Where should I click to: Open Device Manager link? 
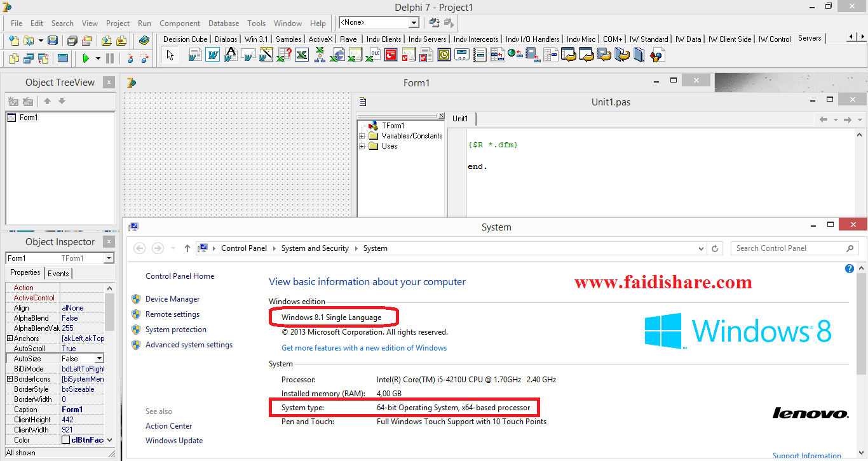172,299
